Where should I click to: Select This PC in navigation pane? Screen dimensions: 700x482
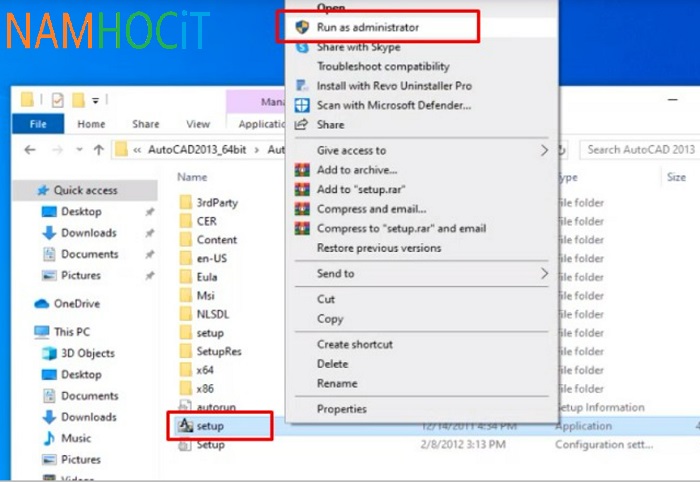(x=72, y=332)
